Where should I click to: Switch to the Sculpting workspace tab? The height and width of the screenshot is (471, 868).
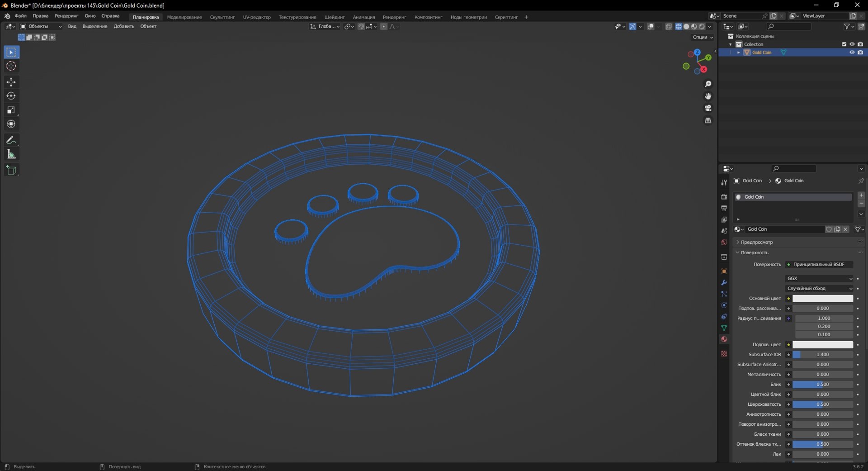(222, 17)
